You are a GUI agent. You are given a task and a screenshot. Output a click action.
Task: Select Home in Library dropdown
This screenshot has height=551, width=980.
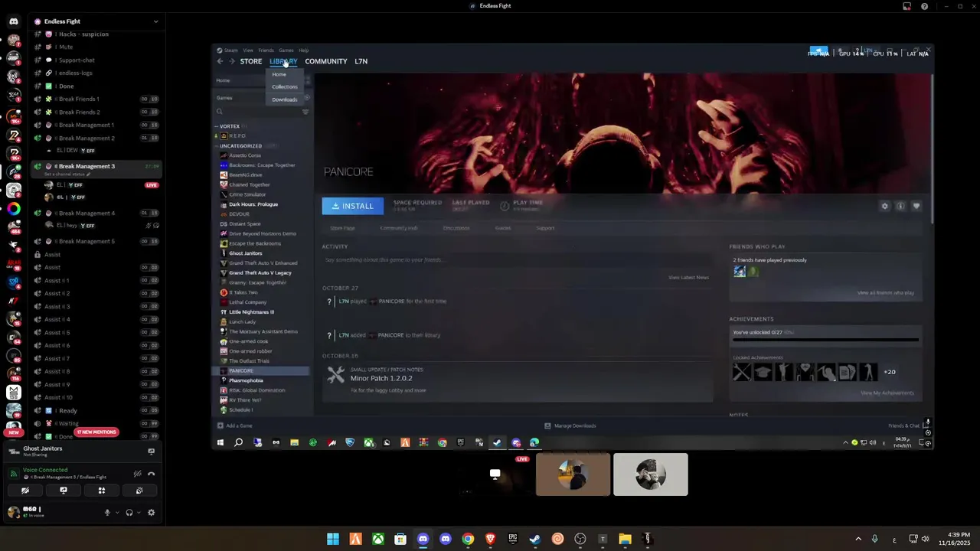click(279, 74)
